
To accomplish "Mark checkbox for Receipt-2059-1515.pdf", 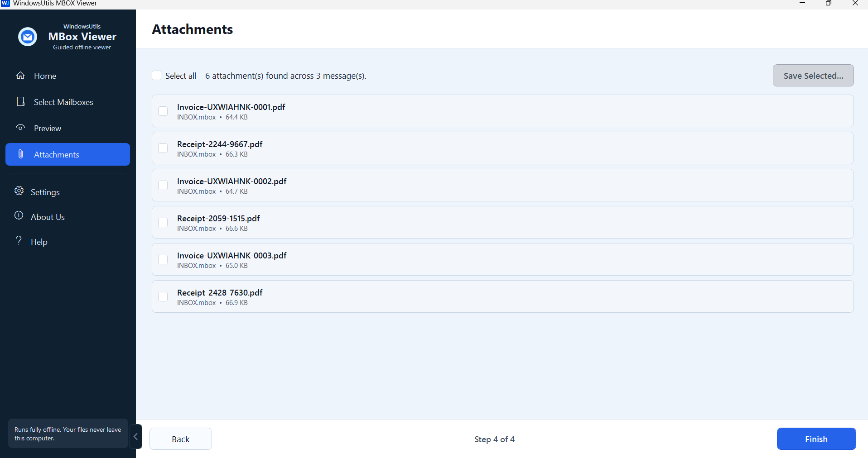I will (x=163, y=222).
